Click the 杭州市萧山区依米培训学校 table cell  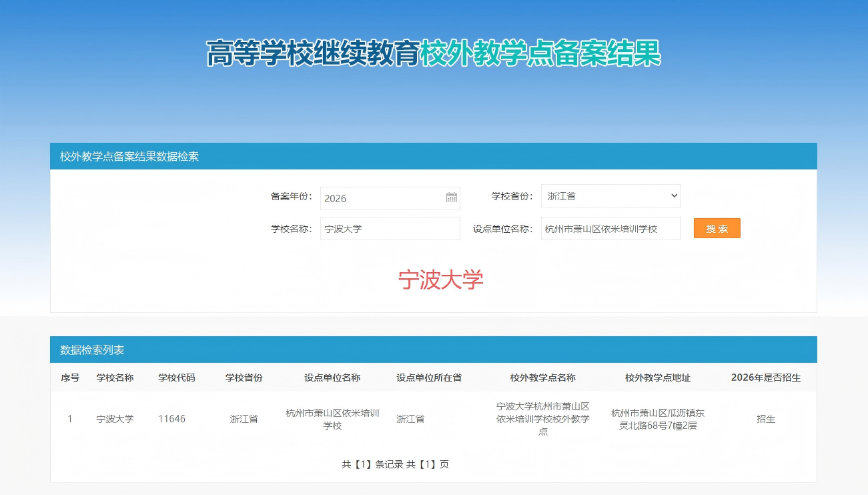(332, 419)
